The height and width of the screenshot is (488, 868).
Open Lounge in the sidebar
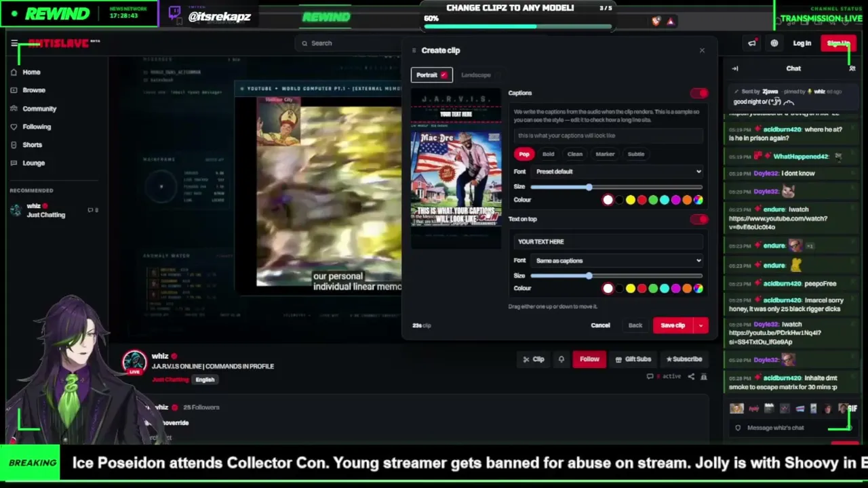click(x=33, y=163)
